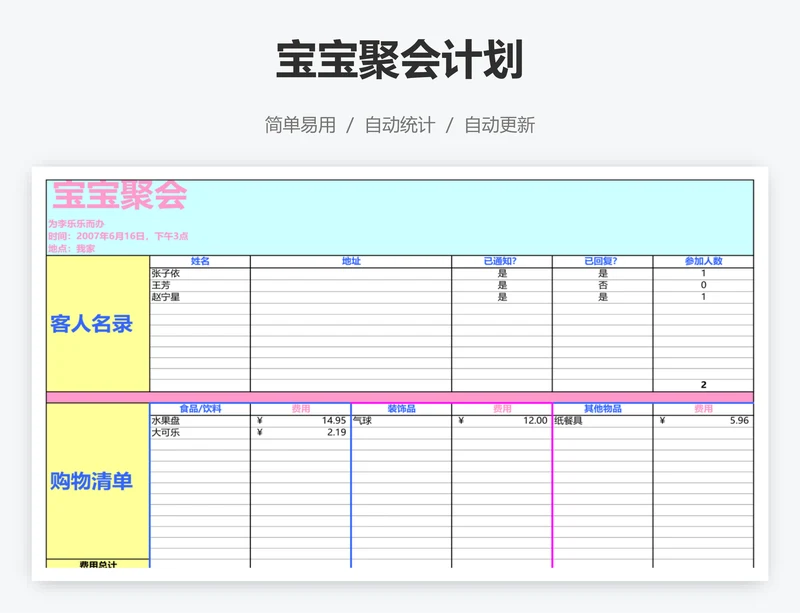Screen dimensions: 800x613
Task: Click the cost cell 14.95
Action: [x=301, y=421]
